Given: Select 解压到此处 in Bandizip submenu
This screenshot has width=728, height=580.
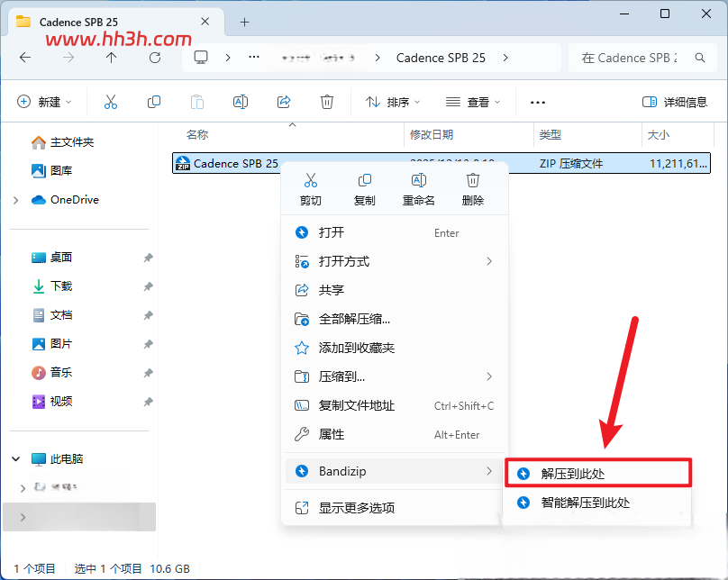Looking at the screenshot, I should [x=598, y=474].
